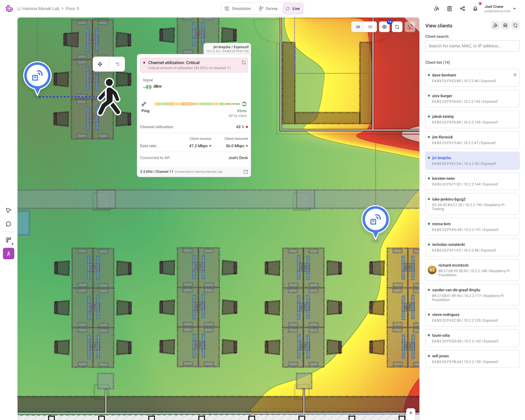
Task: Click the faded antenna pattern map button
Action: click(x=410, y=27)
